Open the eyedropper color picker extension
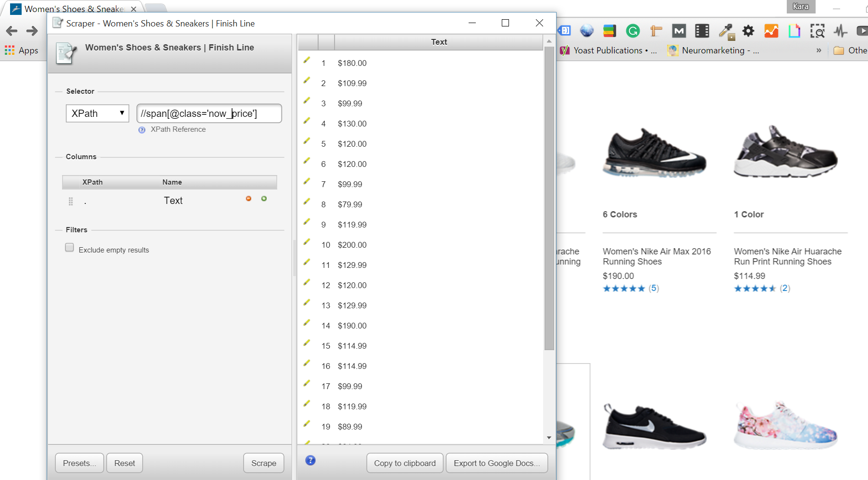868x480 pixels. pyautogui.click(x=726, y=31)
